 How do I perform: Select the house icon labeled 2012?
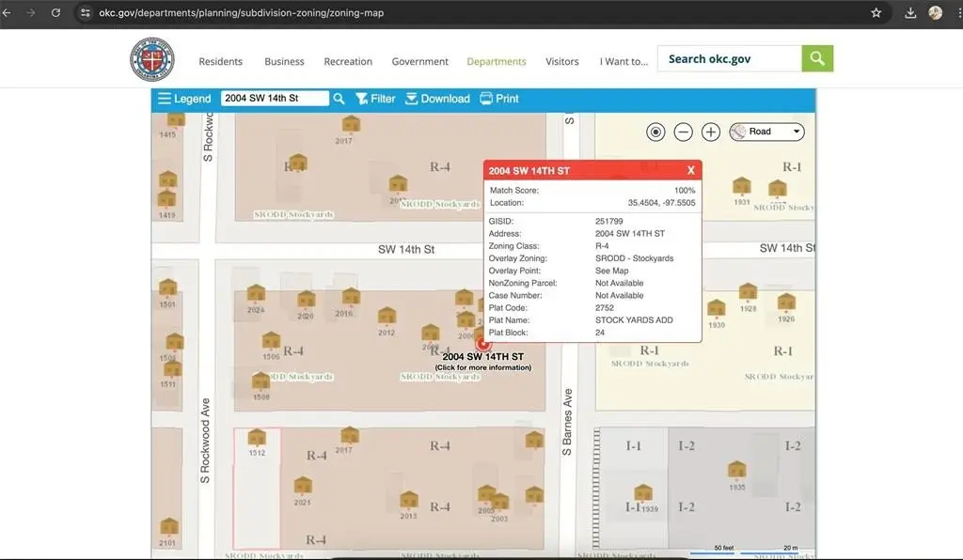pyautogui.click(x=387, y=319)
